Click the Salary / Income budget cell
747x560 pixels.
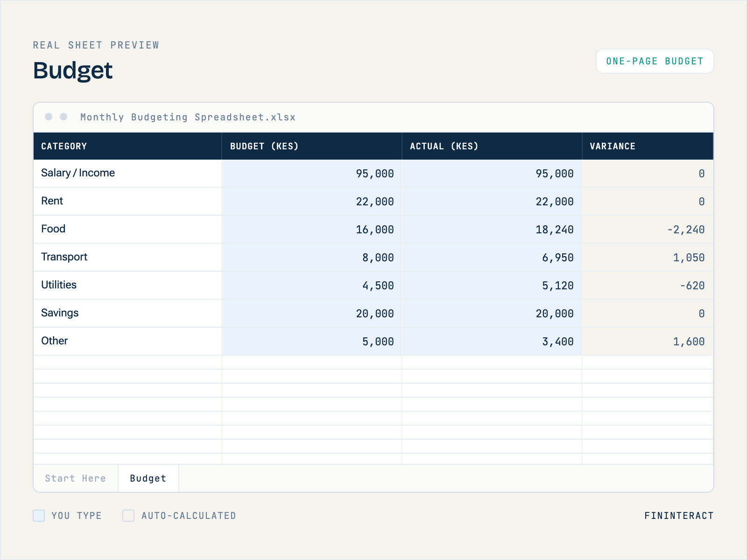[312, 174]
